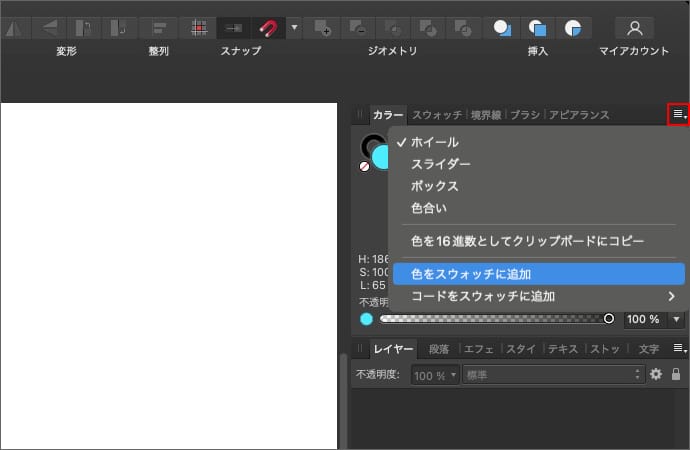Click the geometry Add shapes icon
690x450 pixels.
pos(322,27)
